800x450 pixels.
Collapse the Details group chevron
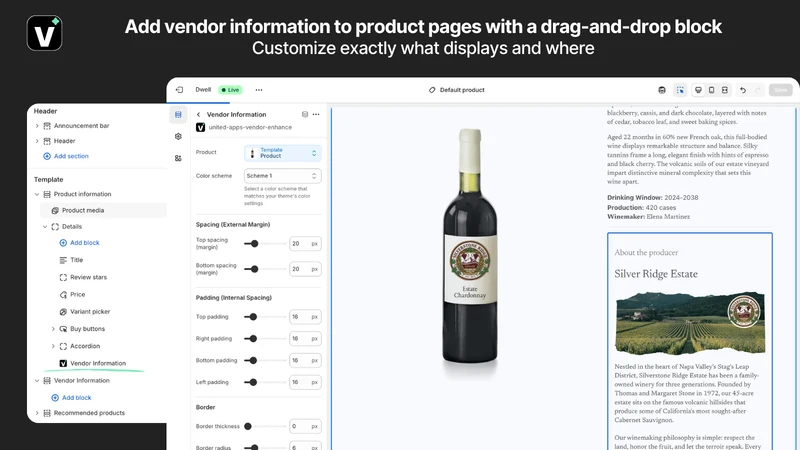45,227
